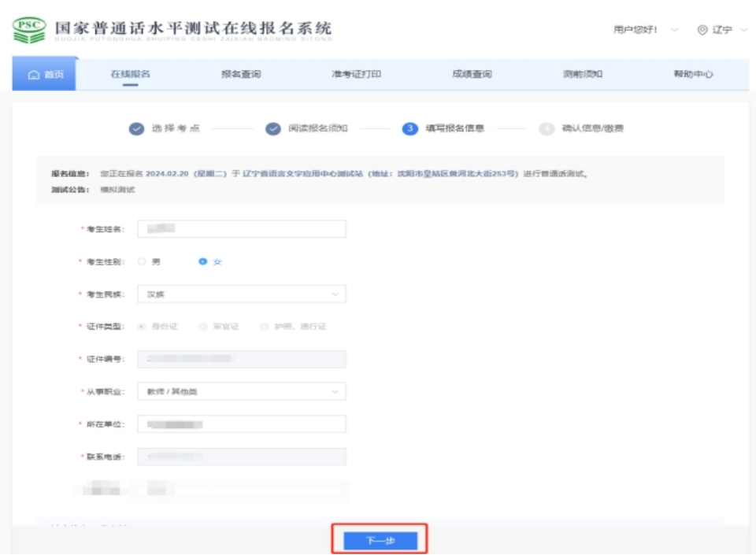Click the 选择考点 step checkmark icon
This screenshot has height=555, width=756.
click(x=136, y=129)
